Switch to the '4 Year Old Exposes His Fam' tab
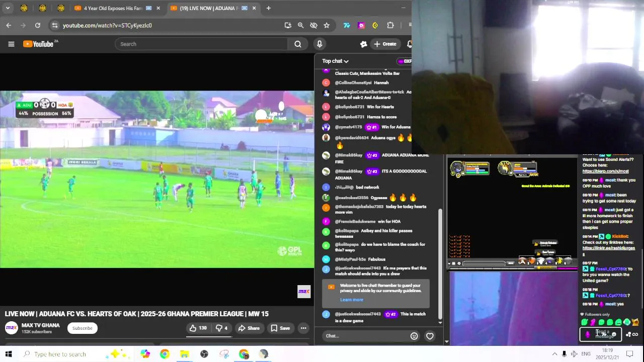 [117, 8]
